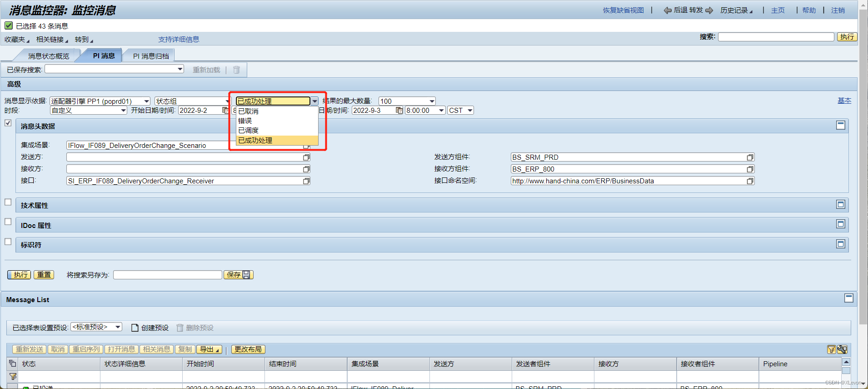This screenshot has height=389, width=868.
Task: Click the back arrow icon next to 后退
Action: tap(668, 10)
